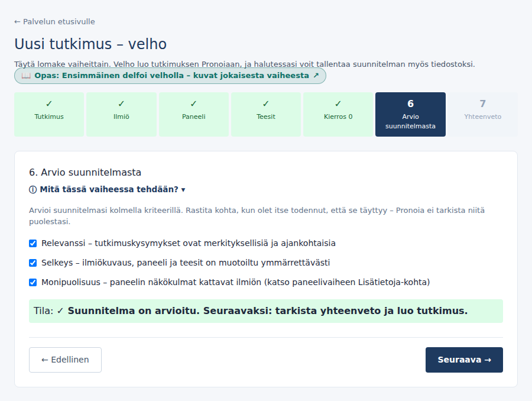Select the Tutkimus wizard step
This screenshot has height=401, width=532.
coord(49,114)
